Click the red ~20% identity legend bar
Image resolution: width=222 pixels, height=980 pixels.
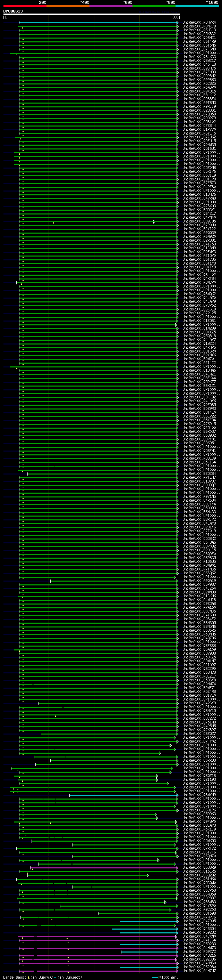(x=25, y=6)
